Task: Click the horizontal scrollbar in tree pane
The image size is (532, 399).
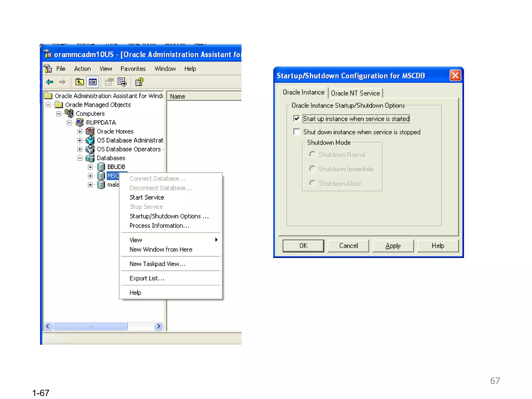Action: (x=90, y=326)
